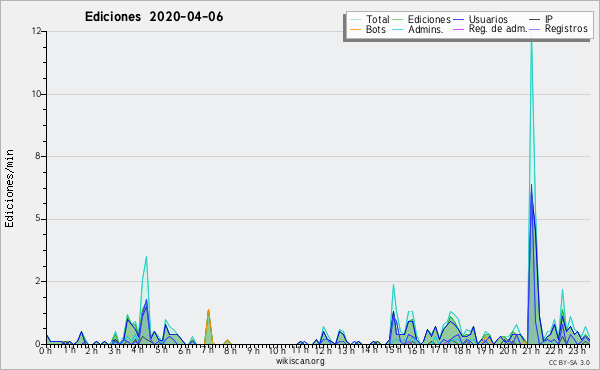Click the Total peak near 4 h
Viewport: 600px width, 370px height.
click(x=146, y=257)
